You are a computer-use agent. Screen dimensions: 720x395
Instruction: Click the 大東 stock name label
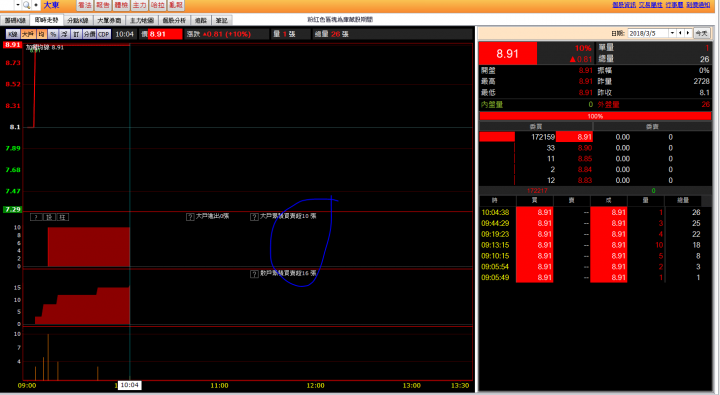coord(51,5)
